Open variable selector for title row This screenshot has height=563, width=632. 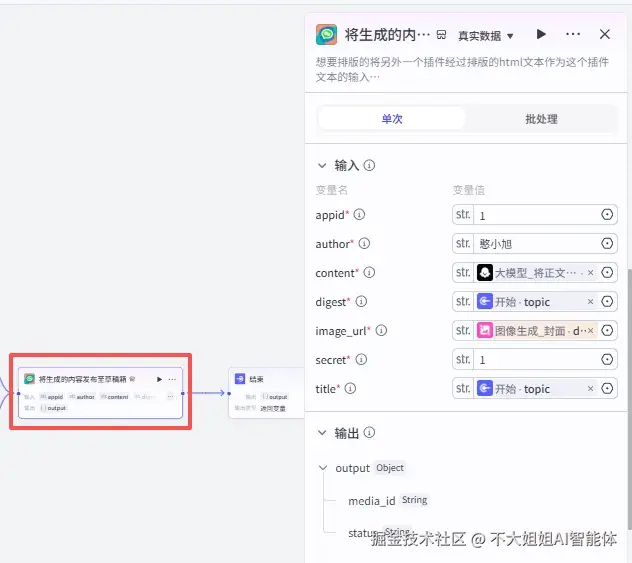pos(607,388)
